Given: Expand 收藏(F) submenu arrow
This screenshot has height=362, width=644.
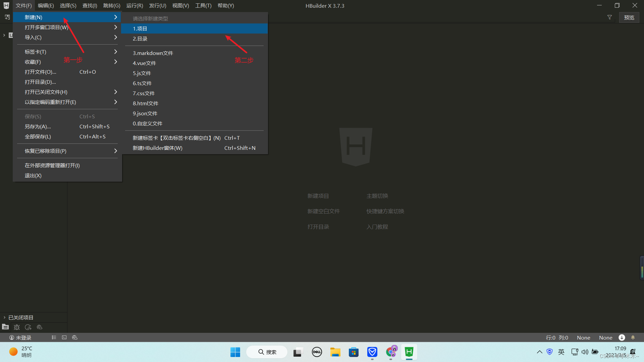Looking at the screenshot, I should [x=116, y=62].
